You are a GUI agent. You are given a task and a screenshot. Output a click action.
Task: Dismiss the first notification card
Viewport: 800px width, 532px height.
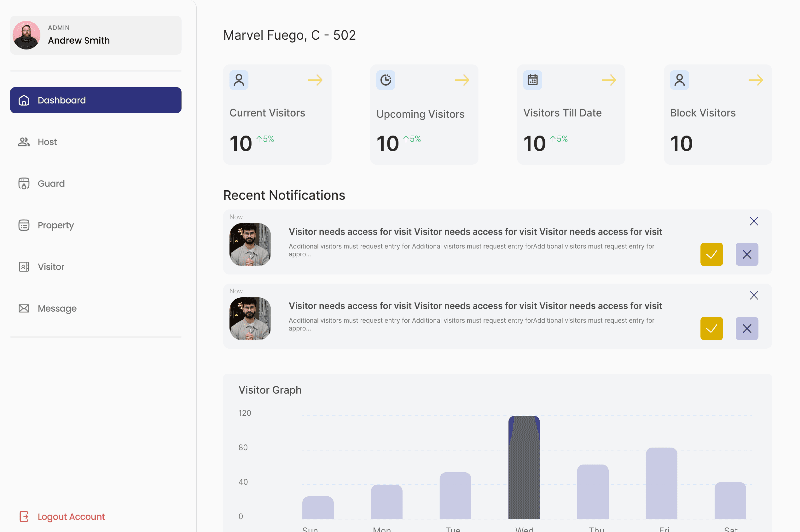pos(753,221)
